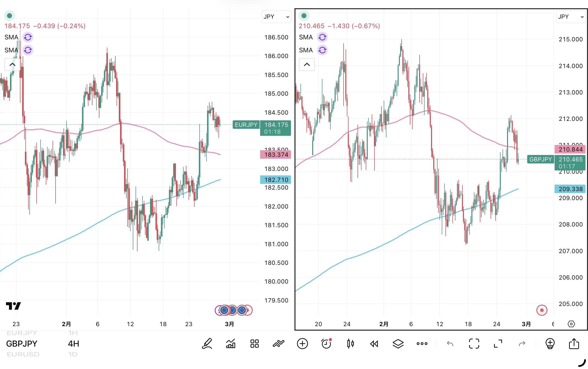
Task: Open the indicators chart icon
Action: [x=231, y=344]
